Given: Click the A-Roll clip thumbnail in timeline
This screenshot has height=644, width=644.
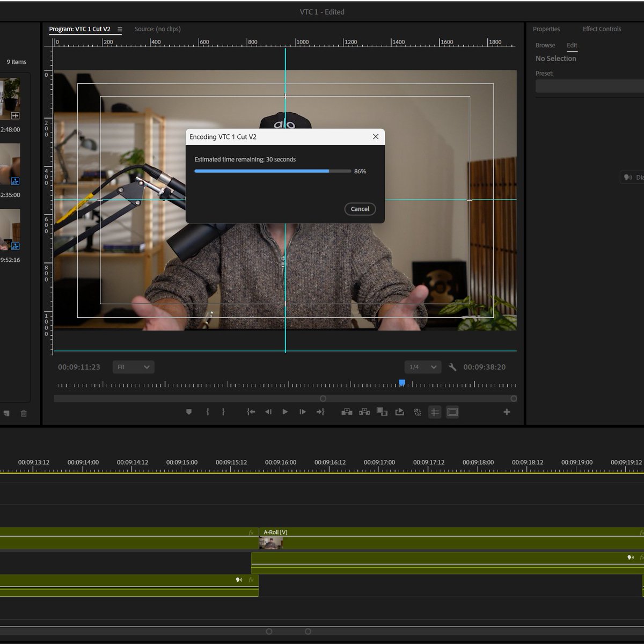Looking at the screenshot, I should 271,543.
